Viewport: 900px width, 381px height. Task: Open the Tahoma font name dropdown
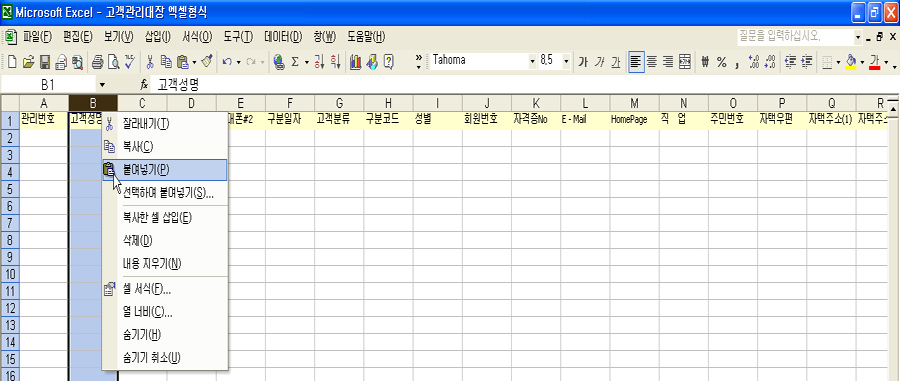coord(532,61)
